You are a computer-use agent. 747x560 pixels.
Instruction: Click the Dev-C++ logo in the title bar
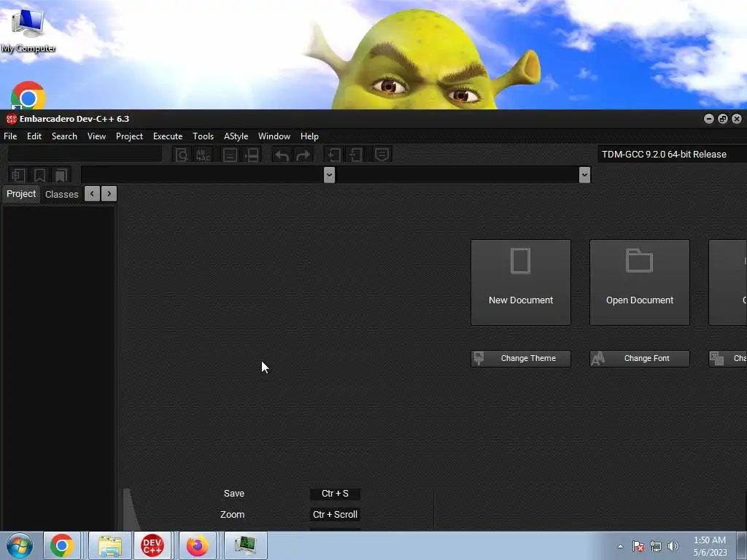(x=11, y=119)
